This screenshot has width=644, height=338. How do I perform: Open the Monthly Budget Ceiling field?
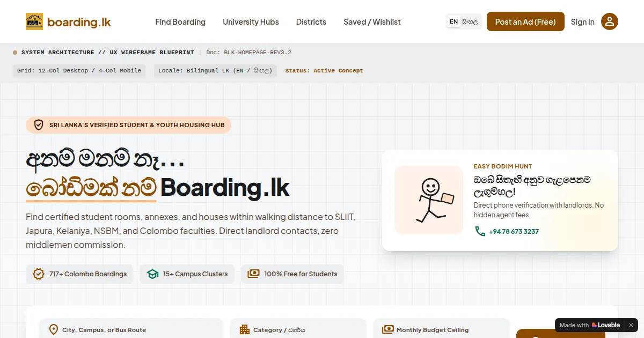point(441,328)
